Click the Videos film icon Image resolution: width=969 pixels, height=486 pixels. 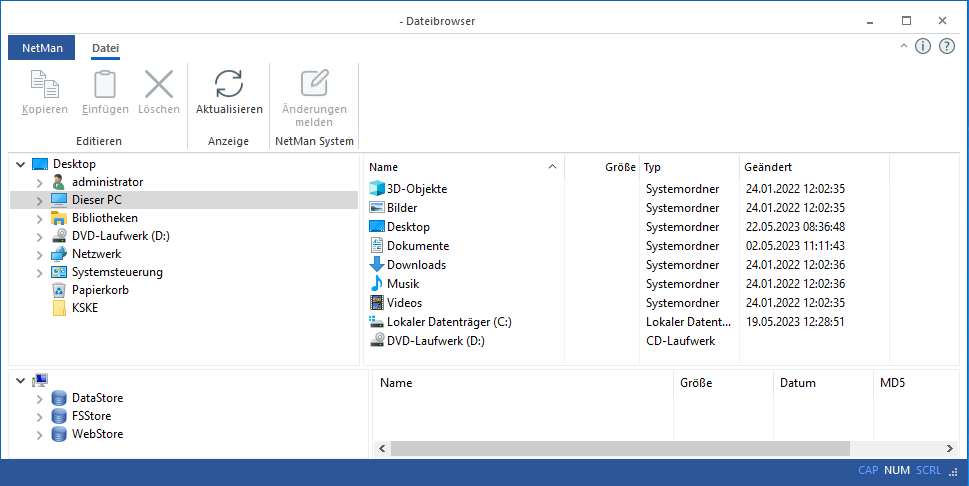[376, 302]
